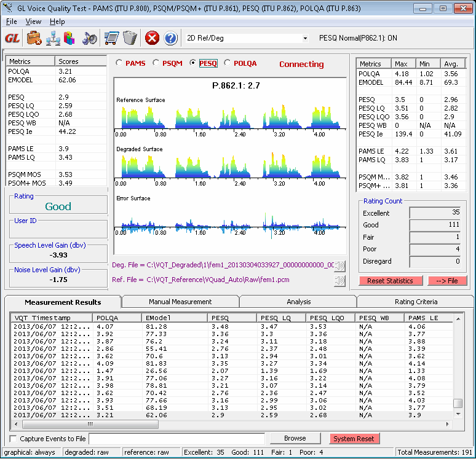Viewport: 476px width, 459px height.
Task: Play the degraded file speaker icon
Action: coord(339,266)
